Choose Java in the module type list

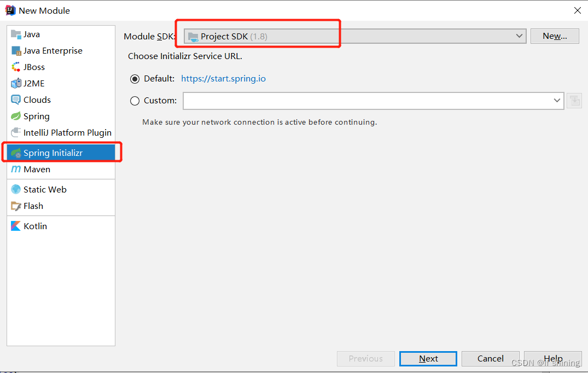(61, 34)
